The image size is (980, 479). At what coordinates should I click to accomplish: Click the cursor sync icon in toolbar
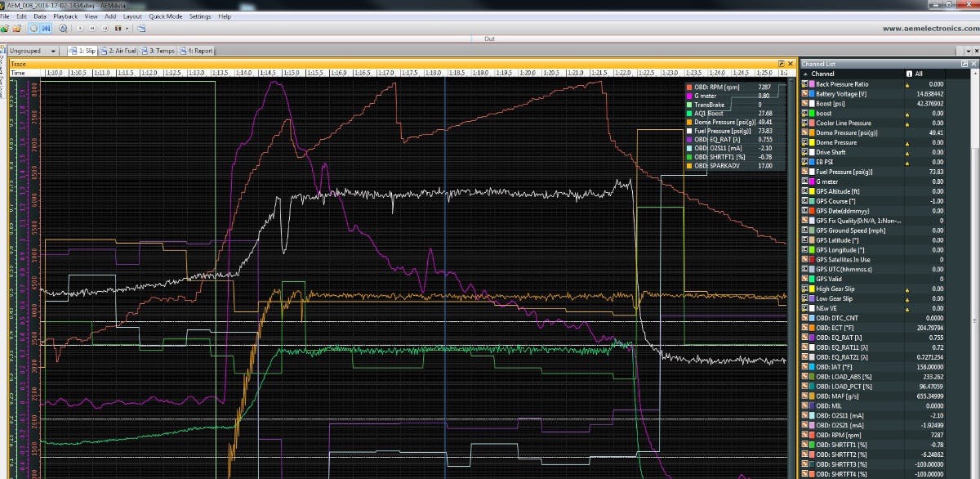(46, 28)
